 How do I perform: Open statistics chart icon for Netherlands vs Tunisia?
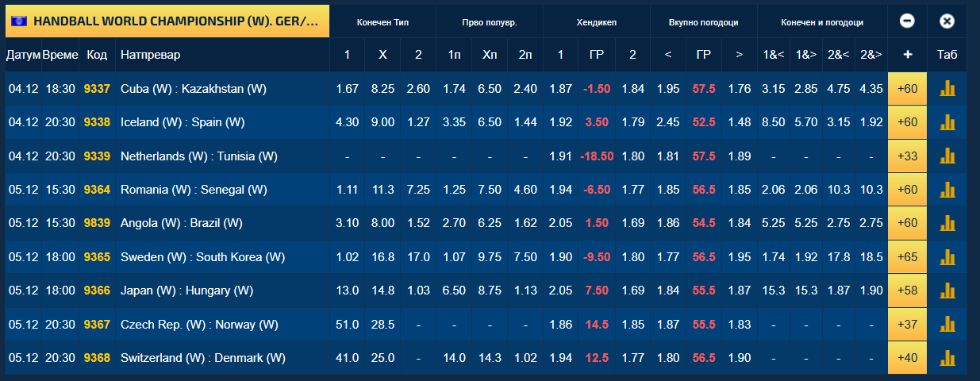pos(947,156)
